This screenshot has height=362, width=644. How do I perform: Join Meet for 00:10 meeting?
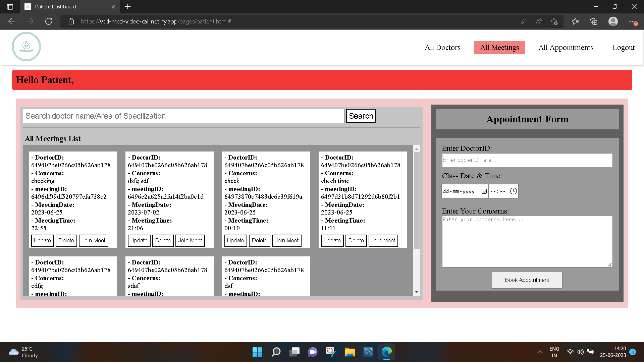click(287, 241)
